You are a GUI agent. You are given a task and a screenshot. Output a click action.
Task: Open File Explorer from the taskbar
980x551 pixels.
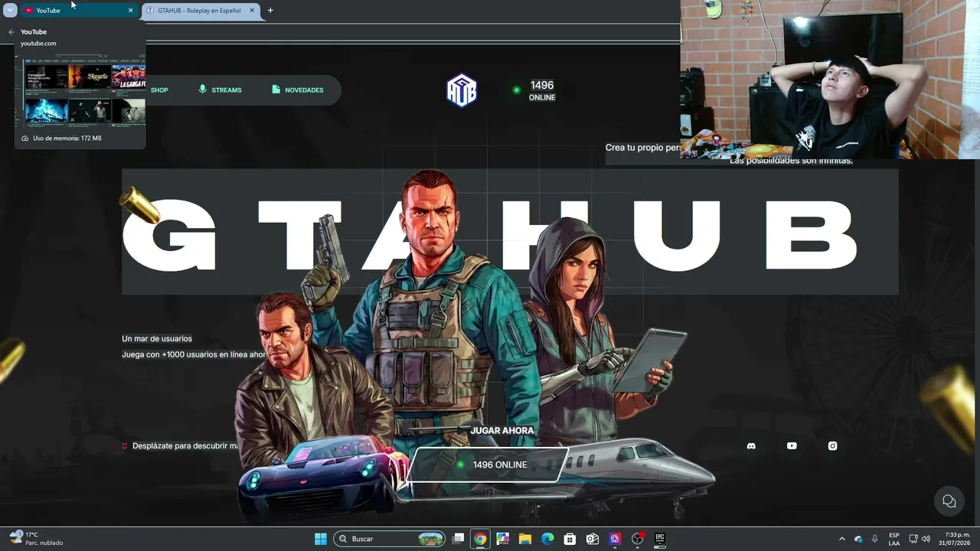tap(525, 539)
